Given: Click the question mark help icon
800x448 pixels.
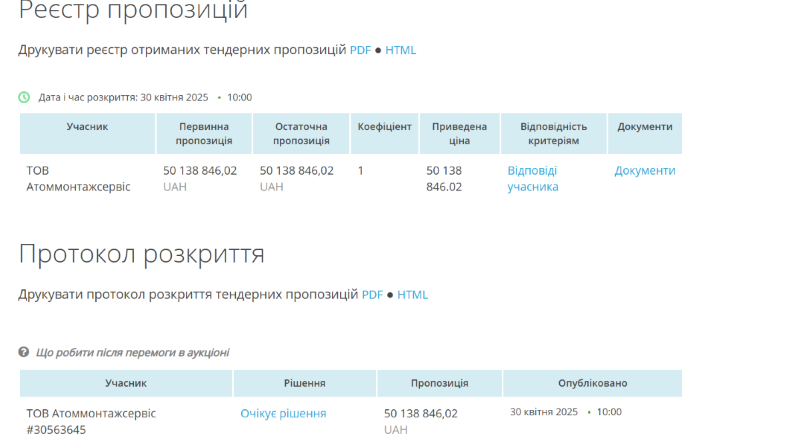Looking at the screenshot, I should tap(23, 352).
